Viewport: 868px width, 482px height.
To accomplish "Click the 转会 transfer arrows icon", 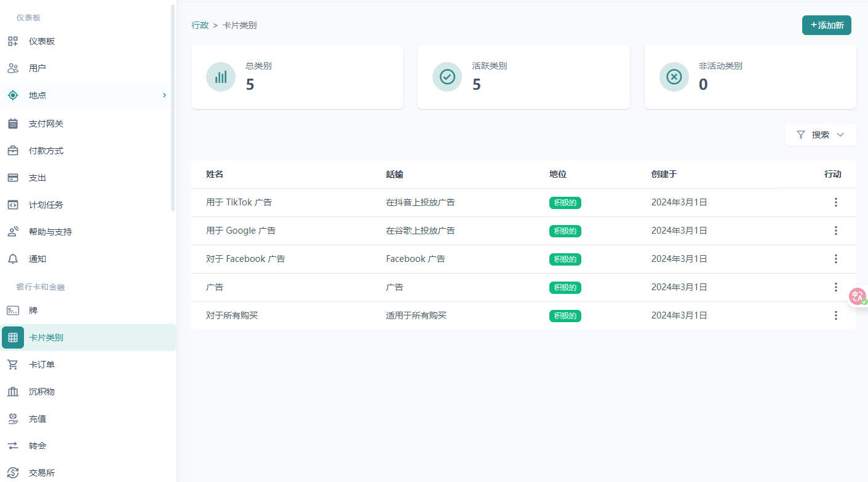I will coord(13,446).
